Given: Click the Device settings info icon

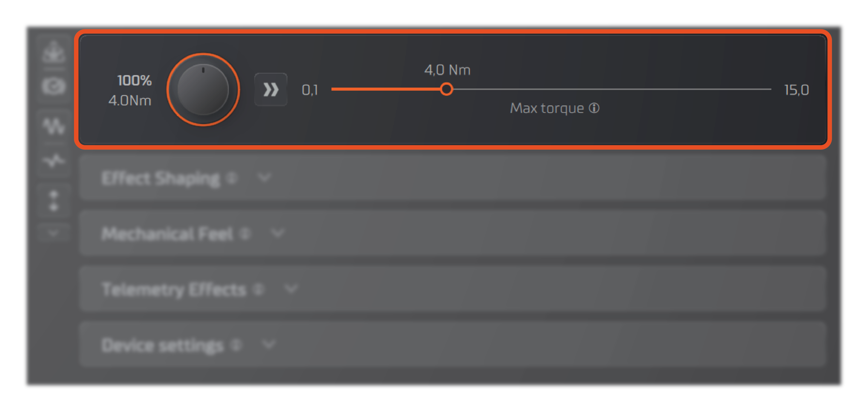Looking at the screenshot, I should 236,344.
